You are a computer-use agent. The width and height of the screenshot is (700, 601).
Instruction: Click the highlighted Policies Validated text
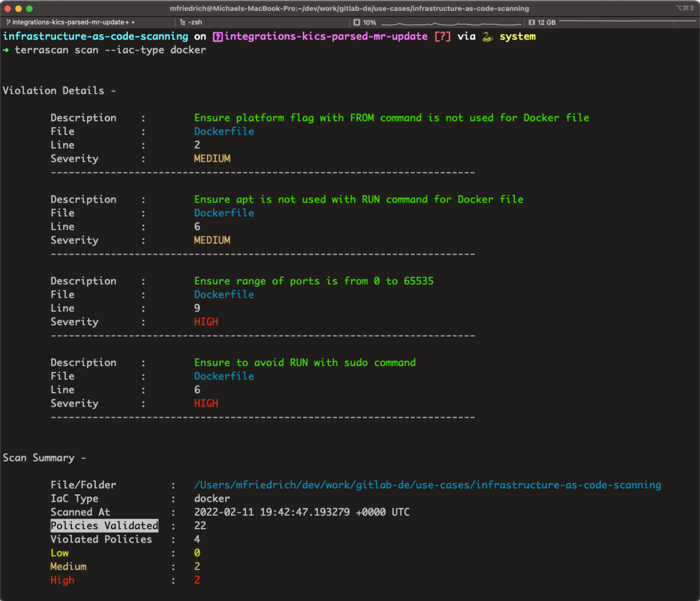[x=104, y=525]
